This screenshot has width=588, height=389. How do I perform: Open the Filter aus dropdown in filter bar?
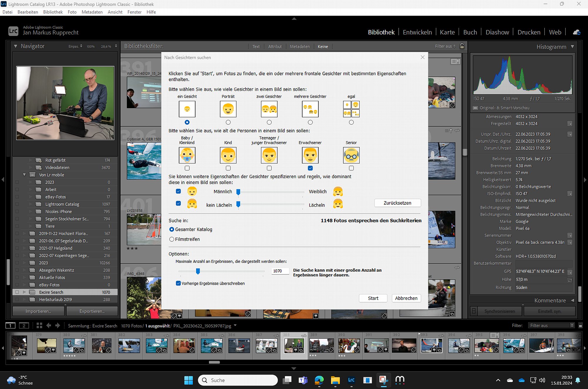445,46
